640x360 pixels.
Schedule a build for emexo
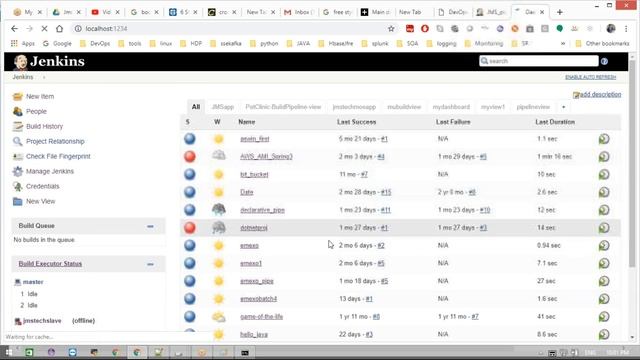[x=604, y=245]
